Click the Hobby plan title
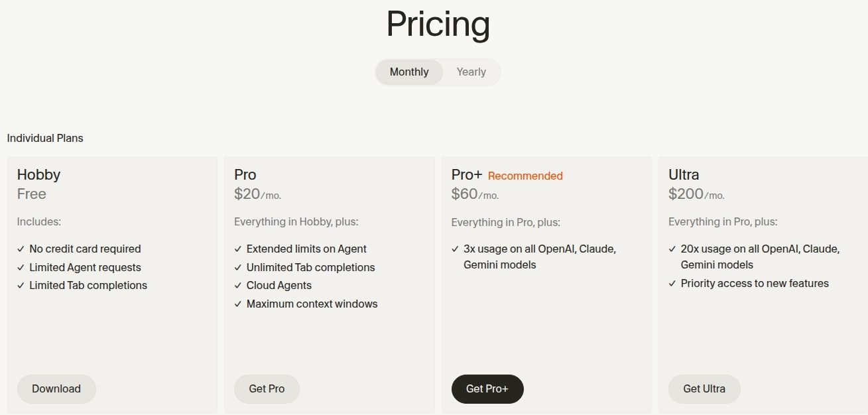This screenshot has width=868, height=415. [38, 175]
